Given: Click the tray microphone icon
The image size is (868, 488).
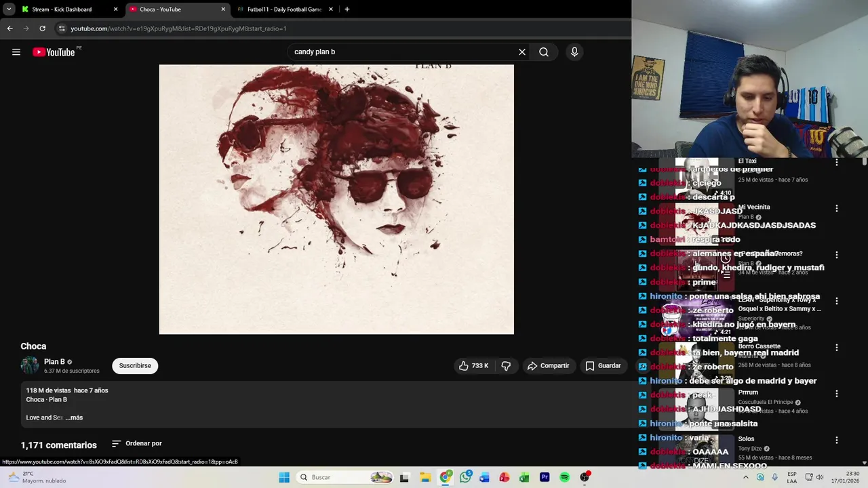Looking at the screenshot, I should pos(775,477).
